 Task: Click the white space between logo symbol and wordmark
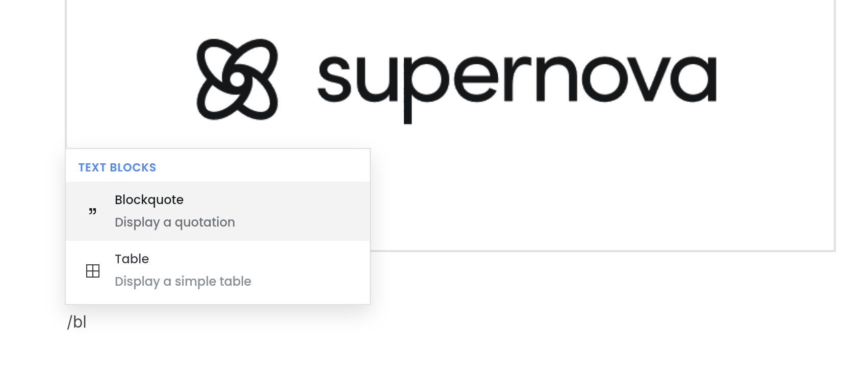click(x=298, y=79)
